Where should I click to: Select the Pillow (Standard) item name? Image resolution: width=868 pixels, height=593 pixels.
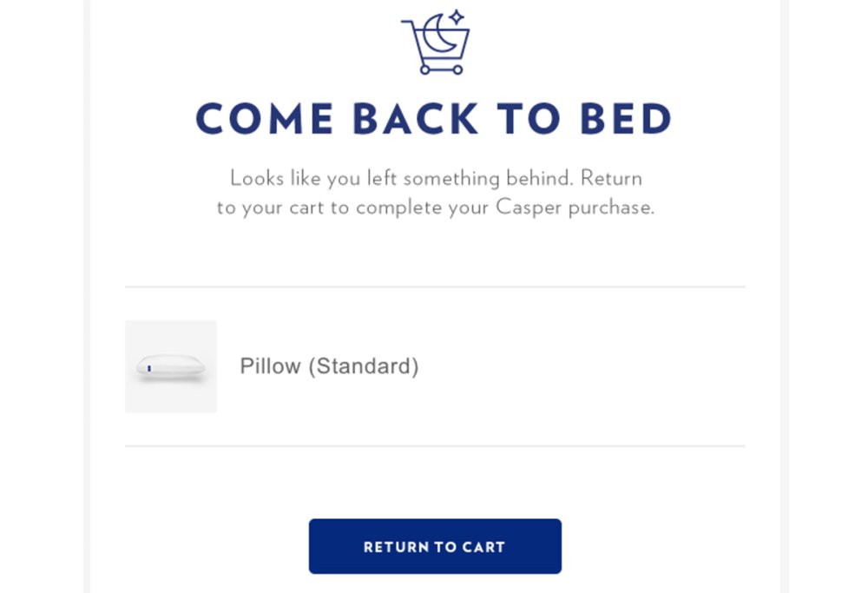329,366
